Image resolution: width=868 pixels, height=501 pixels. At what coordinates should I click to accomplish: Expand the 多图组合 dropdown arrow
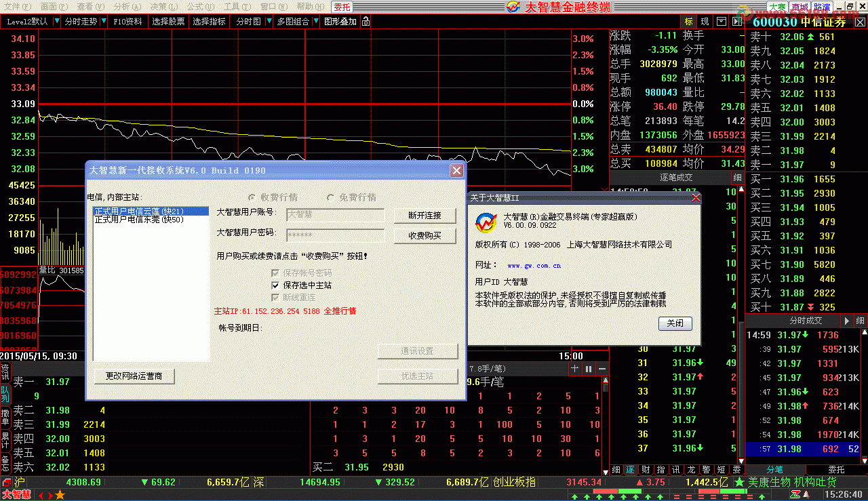click(x=315, y=22)
